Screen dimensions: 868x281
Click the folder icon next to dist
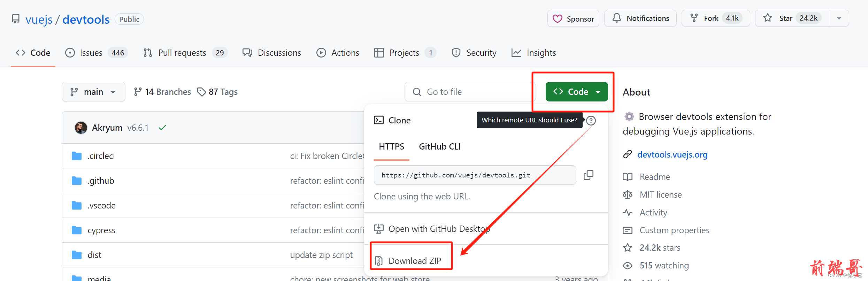click(77, 255)
